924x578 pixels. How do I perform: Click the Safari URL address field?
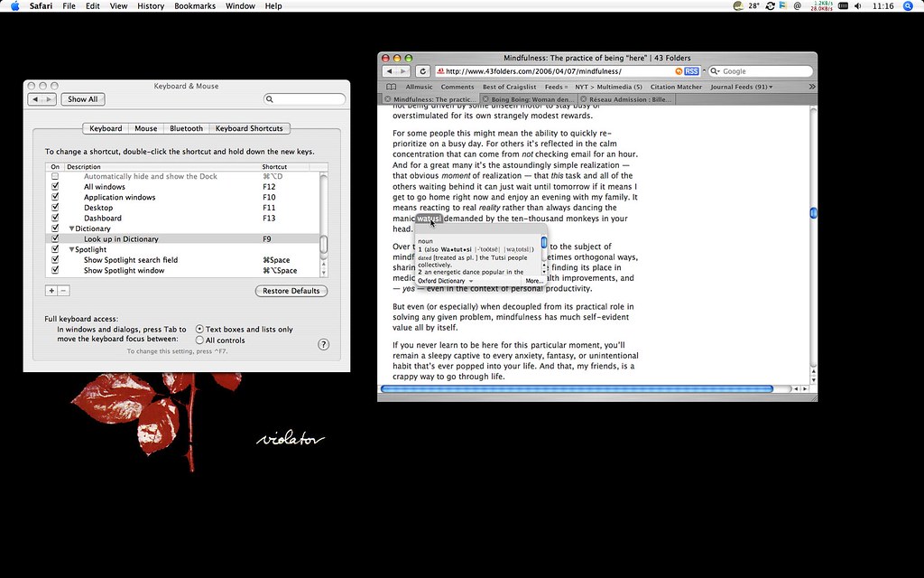(567, 71)
